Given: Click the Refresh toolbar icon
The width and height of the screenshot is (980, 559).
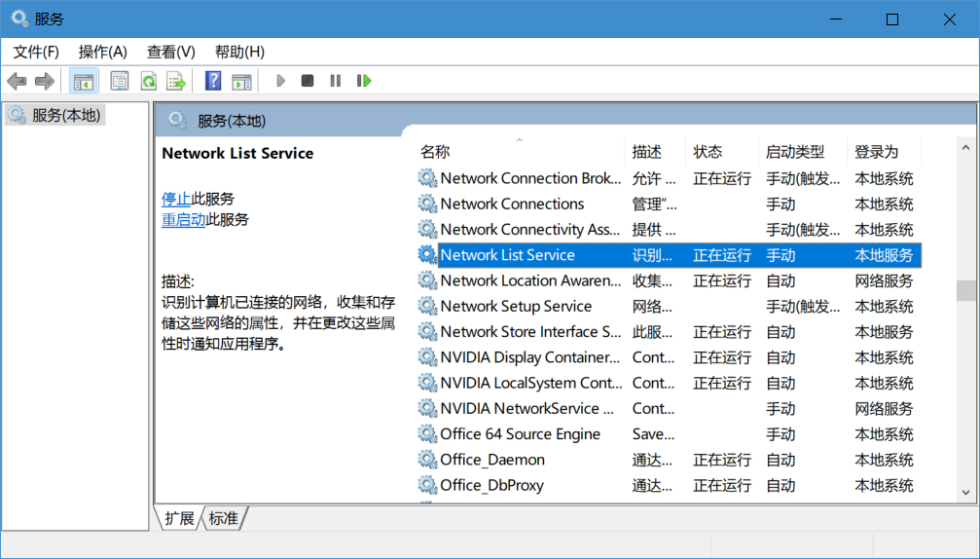Looking at the screenshot, I should pos(148,81).
